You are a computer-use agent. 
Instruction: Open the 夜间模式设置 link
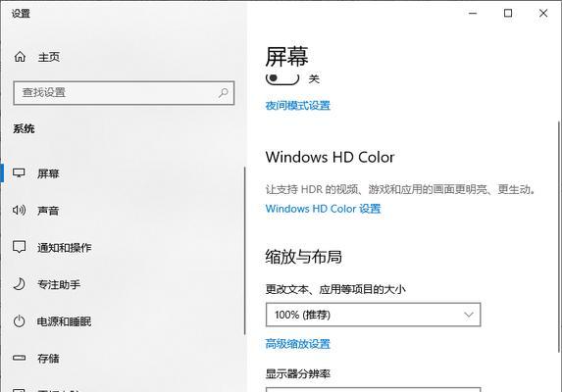tap(297, 106)
